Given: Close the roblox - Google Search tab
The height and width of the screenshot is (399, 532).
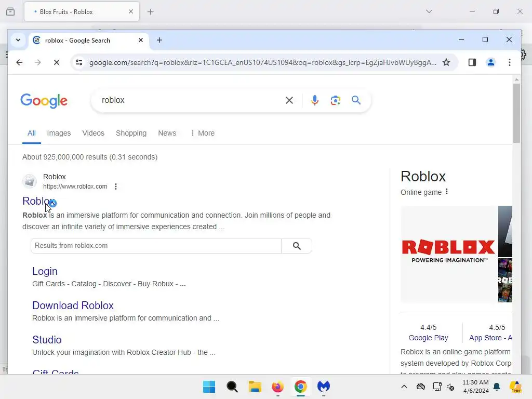Looking at the screenshot, I should [x=141, y=40].
